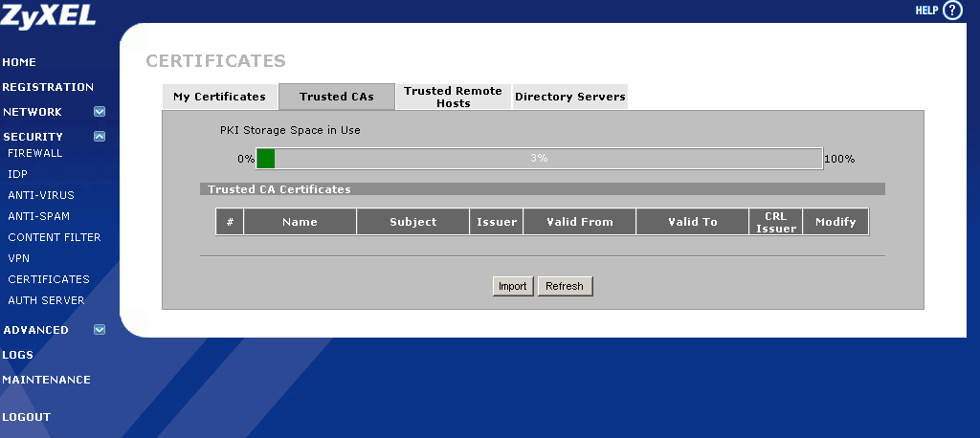Screen dimensions: 980x438
Task: Click the ZyXEL logo
Action: click(48, 16)
